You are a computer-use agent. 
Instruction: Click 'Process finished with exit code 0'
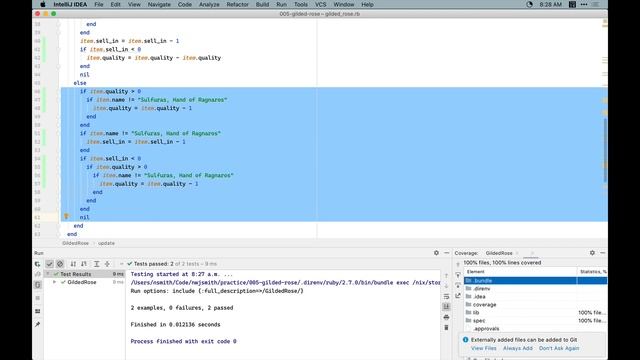183,341
